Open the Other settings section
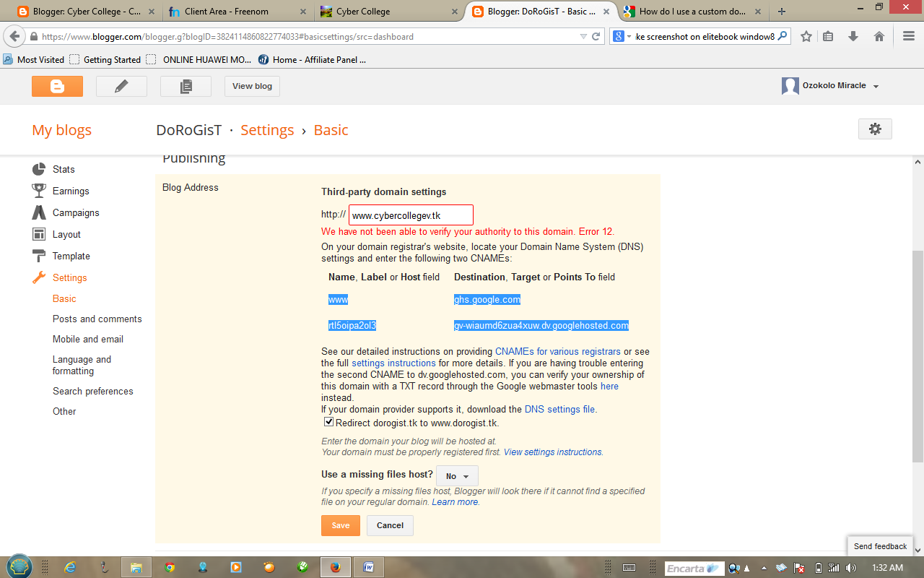This screenshot has height=578, width=924. (x=64, y=411)
